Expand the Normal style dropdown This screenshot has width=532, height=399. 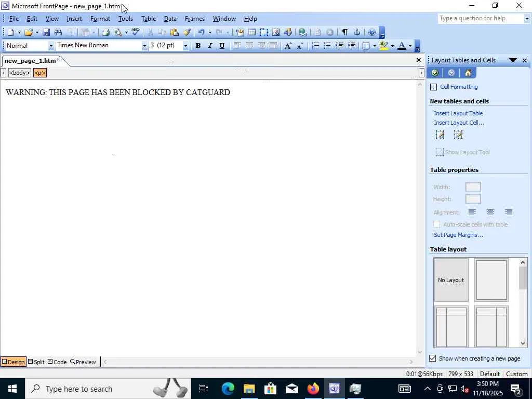point(51,46)
